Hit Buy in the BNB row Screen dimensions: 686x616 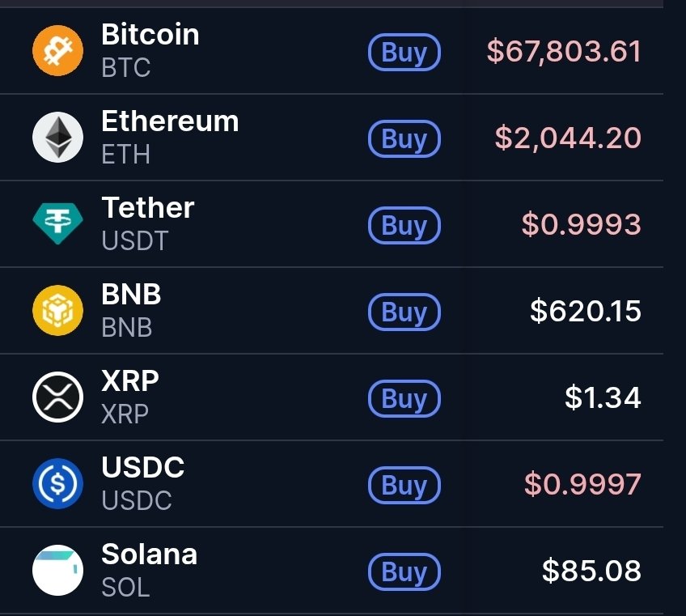[x=404, y=312]
